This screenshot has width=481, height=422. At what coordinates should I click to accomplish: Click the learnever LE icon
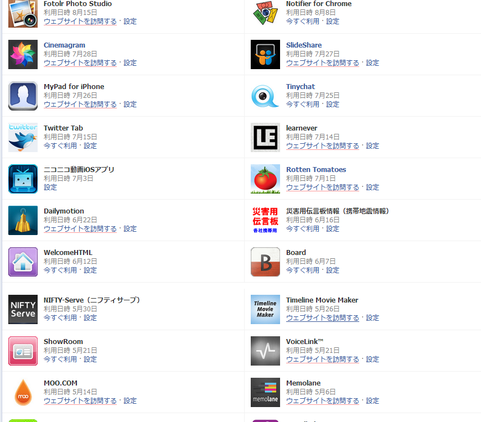point(265,137)
